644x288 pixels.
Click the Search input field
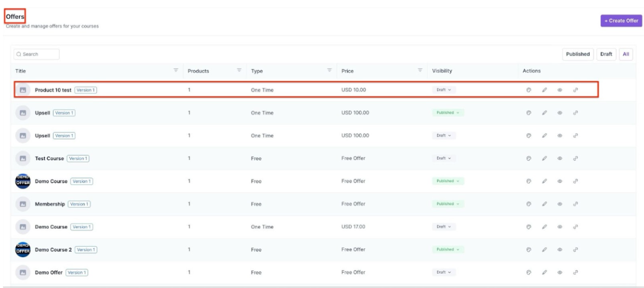tap(38, 54)
